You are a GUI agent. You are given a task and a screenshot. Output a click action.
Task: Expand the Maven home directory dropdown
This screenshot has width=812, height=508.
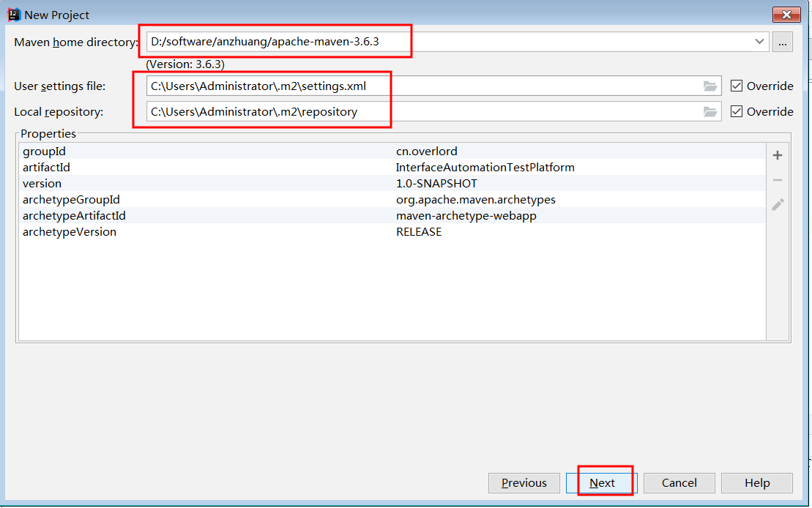[x=759, y=42]
